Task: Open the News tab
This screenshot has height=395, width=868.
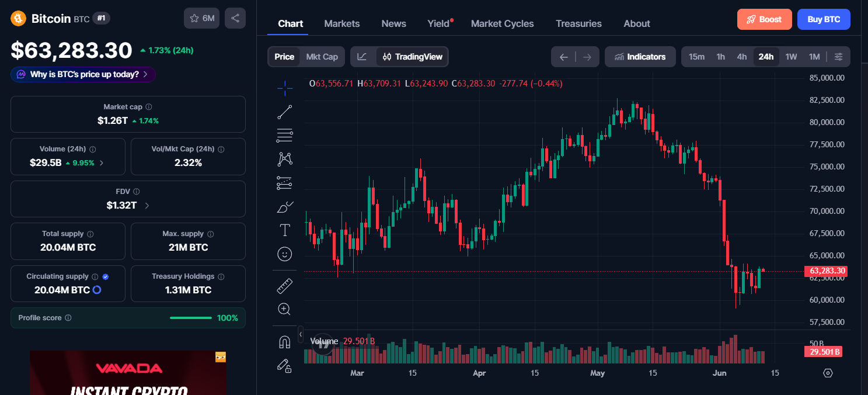Action: pos(394,23)
